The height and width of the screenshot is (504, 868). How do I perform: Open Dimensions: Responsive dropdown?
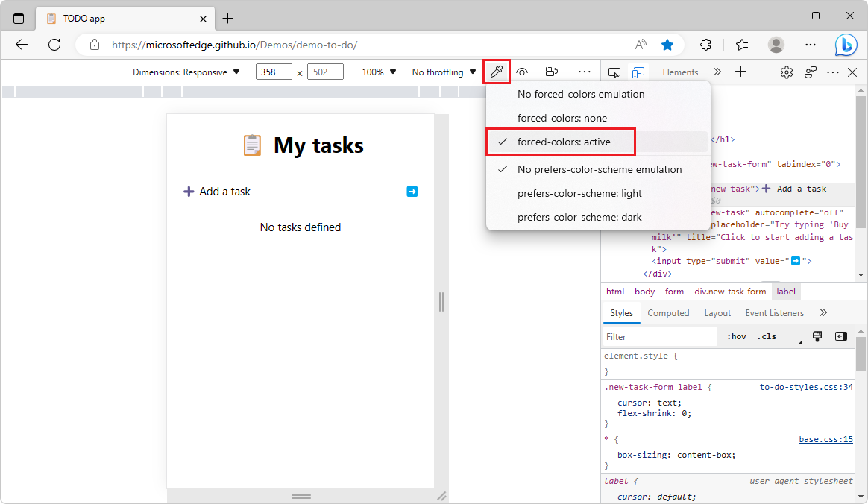point(186,72)
